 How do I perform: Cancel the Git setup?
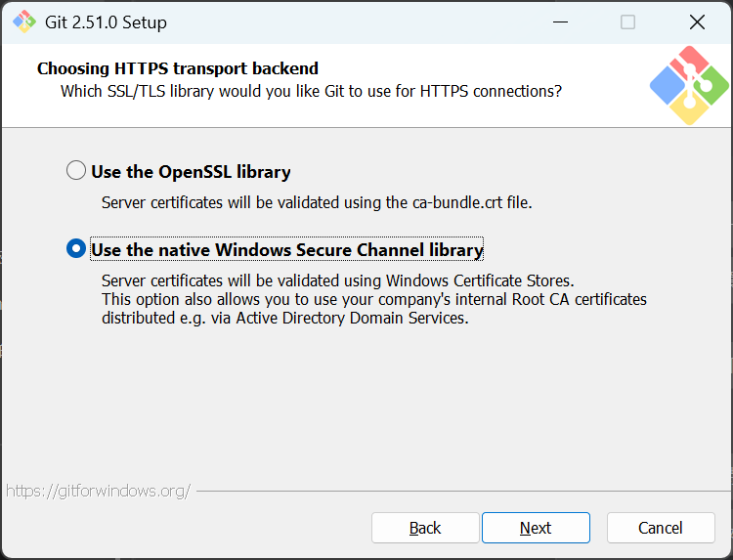tap(661, 528)
